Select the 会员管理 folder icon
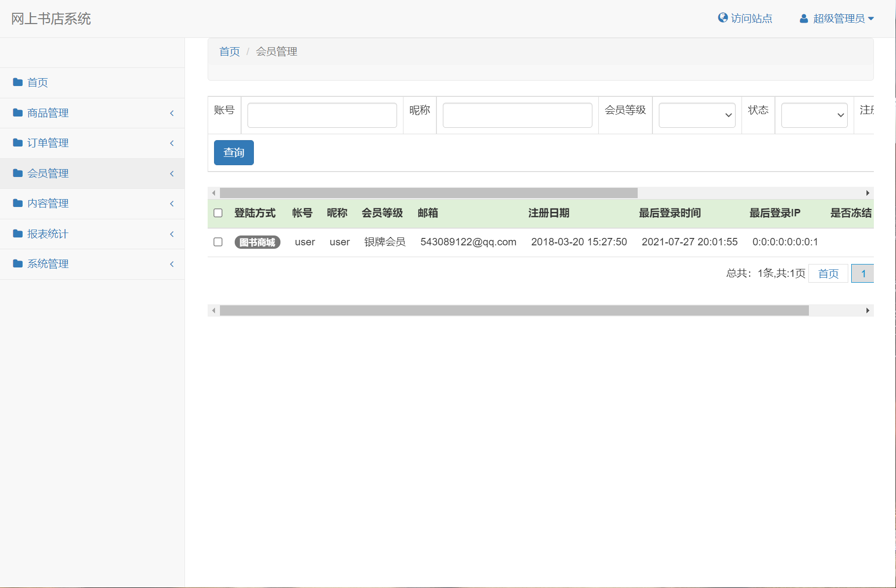The image size is (896, 588). (17, 173)
